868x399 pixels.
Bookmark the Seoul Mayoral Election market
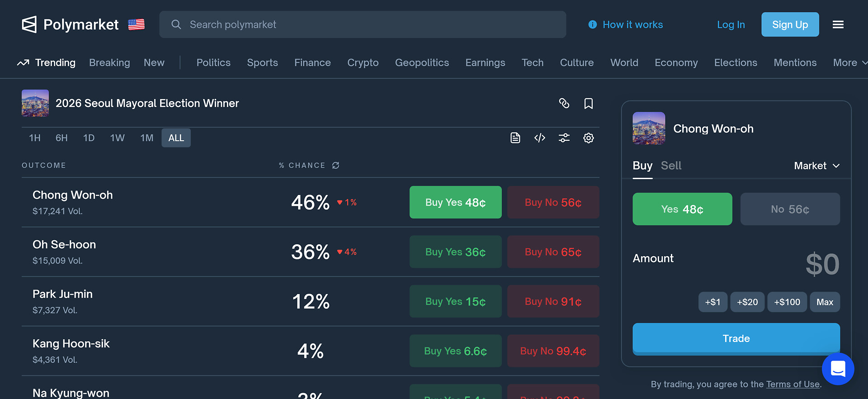click(x=588, y=104)
